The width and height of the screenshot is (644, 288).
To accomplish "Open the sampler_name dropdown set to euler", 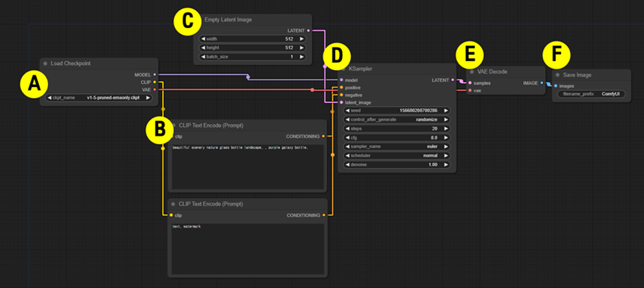I will [x=396, y=147].
